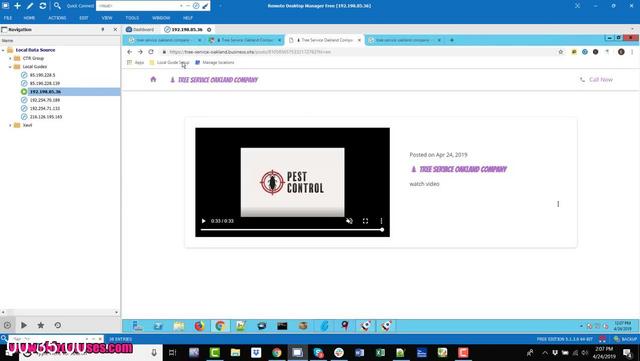Play the Pest Control video
Screen dimensions: 640x361
pyautogui.click(x=203, y=221)
